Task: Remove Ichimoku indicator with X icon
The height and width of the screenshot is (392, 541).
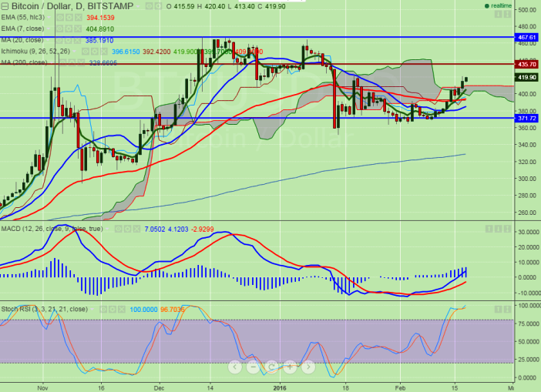Action: (103, 52)
